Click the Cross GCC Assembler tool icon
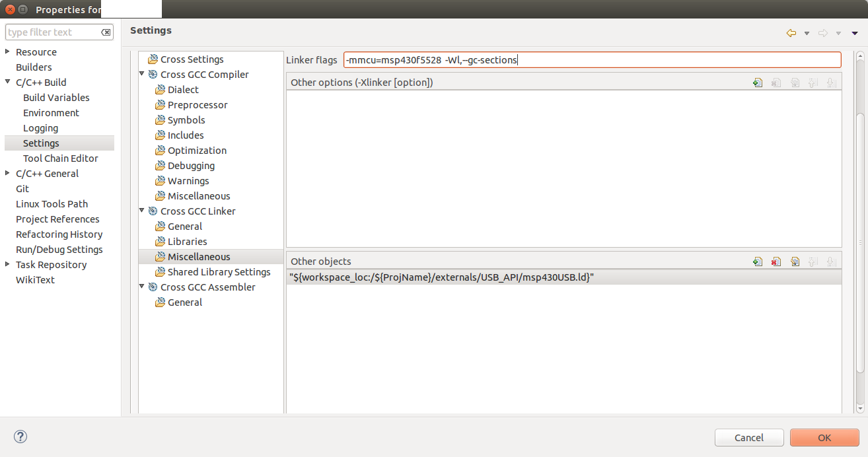Image resolution: width=868 pixels, height=457 pixels. click(x=153, y=287)
